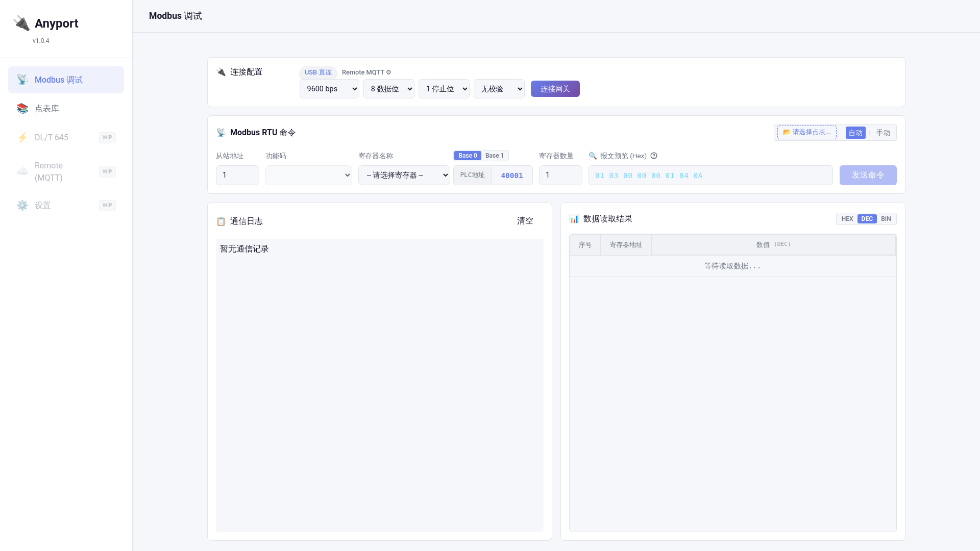This screenshot has height=551, width=980.
Task: Click the 暂无通信记录 log text
Action: pos(244,249)
